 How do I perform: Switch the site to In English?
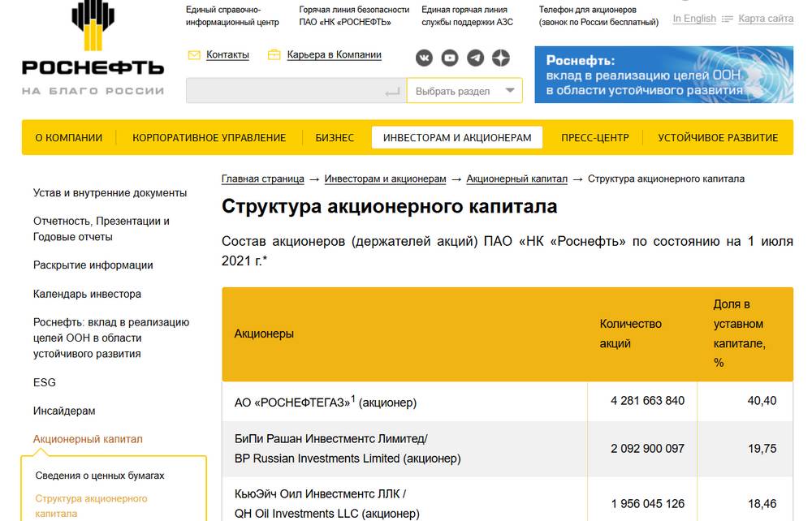tap(694, 19)
